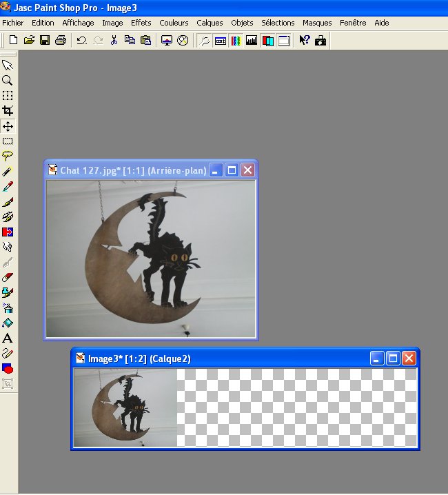Open the Objets menu
This screenshot has width=448, height=495.
[x=242, y=23]
